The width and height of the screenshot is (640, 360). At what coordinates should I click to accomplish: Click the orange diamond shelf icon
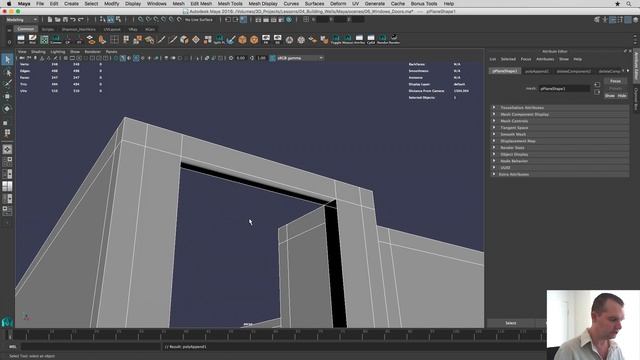196,40
